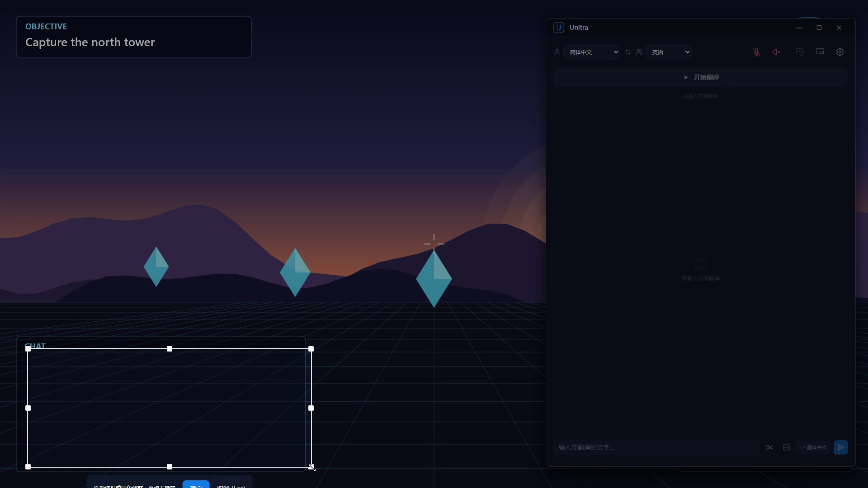The image size is (868, 488).
Task: Click the two-person icon beside 英语
Action: click(x=639, y=52)
